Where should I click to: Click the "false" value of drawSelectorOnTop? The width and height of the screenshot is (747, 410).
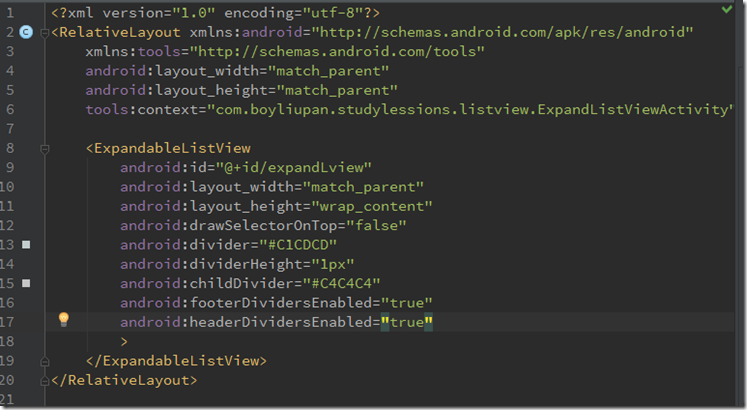coord(384,225)
